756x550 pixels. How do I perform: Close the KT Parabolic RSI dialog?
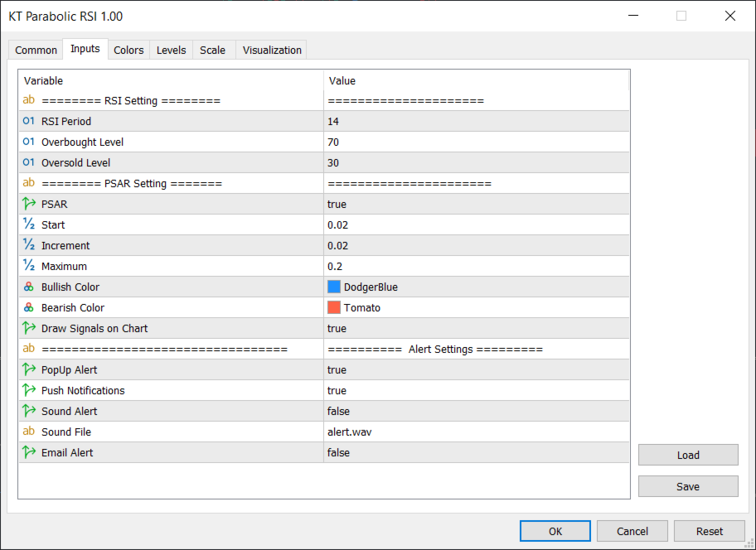(x=730, y=16)
